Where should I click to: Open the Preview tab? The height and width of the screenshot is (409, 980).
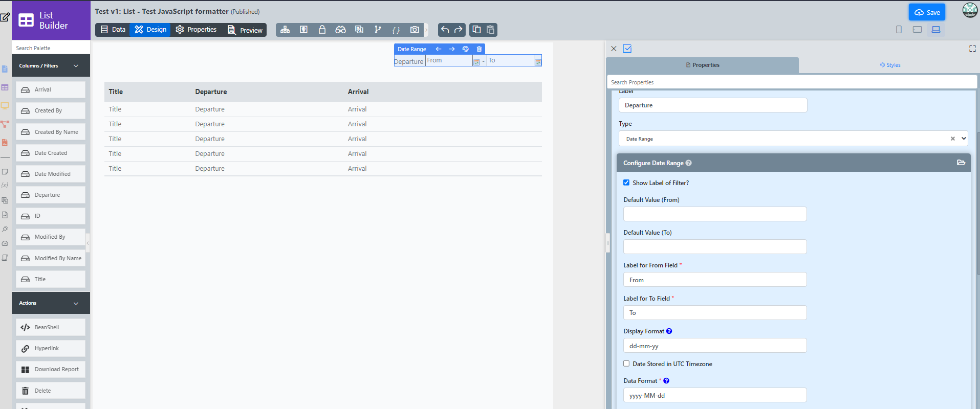[245, 30]
